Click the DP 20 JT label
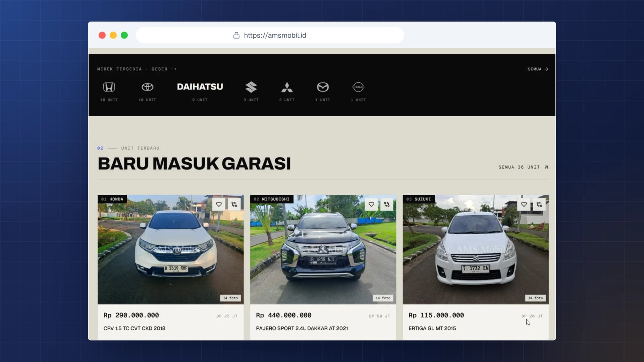 tap(532, 316)
